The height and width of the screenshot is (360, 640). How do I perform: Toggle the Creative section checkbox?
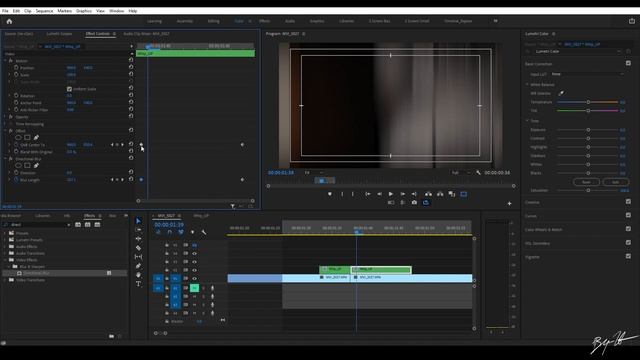pyautogui.click(x=628, y=201)
